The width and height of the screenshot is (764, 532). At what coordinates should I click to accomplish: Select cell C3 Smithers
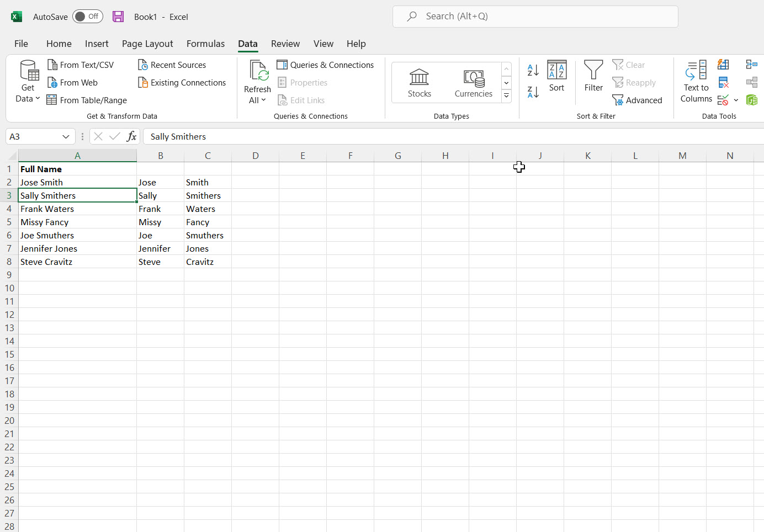click(x=208, y=195)
